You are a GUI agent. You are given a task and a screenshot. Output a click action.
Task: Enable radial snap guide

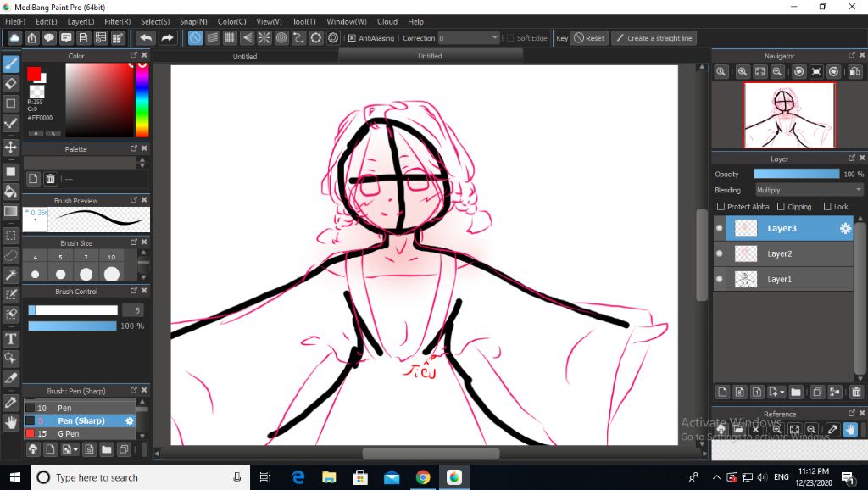coord(264,37)
